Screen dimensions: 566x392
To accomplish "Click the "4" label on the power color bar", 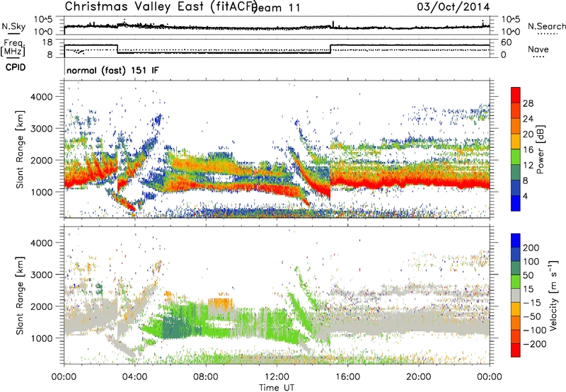I will (526, 196).
